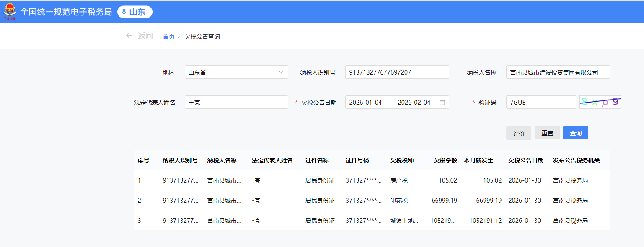This screenshot has width=644, height=247.
Task: Click the 法定代表人姓名 input field
Action: coord(236,102)
